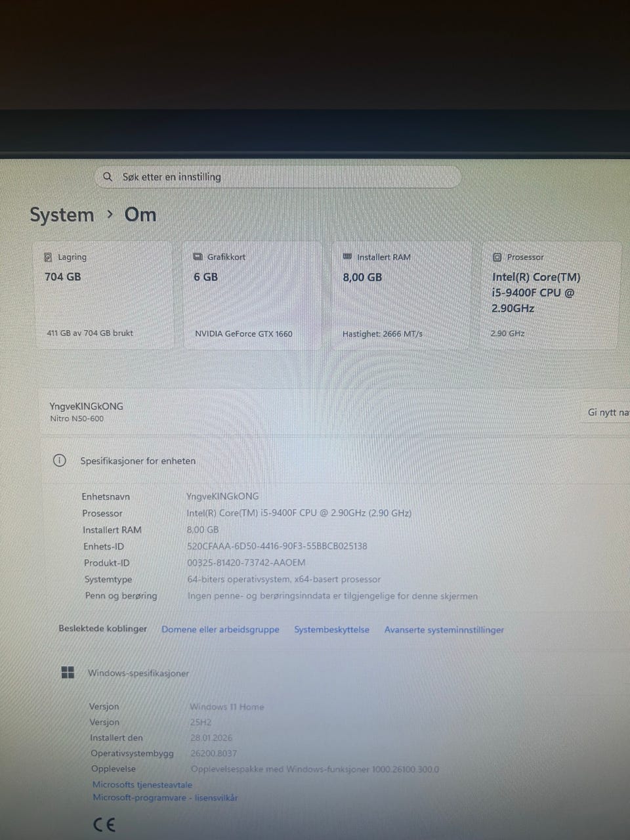Open the Systembeskyttelse link

coord(331,629)
